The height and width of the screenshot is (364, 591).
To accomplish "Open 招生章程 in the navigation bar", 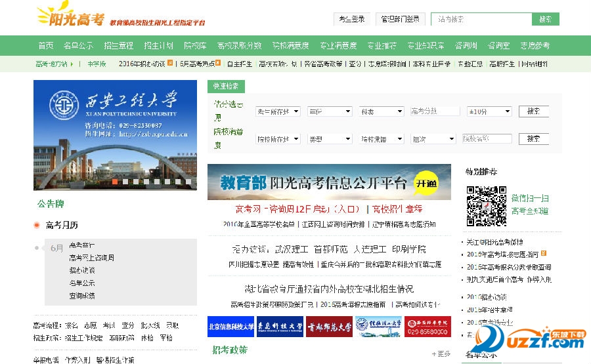I will pyautogui.click(x=119, y=45).
